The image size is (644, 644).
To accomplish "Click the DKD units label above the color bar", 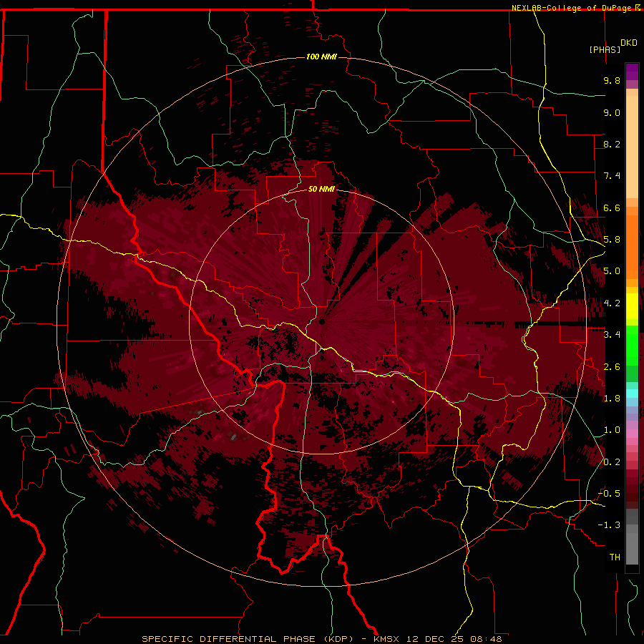I will pyautogui.click(x=629, y=43).
